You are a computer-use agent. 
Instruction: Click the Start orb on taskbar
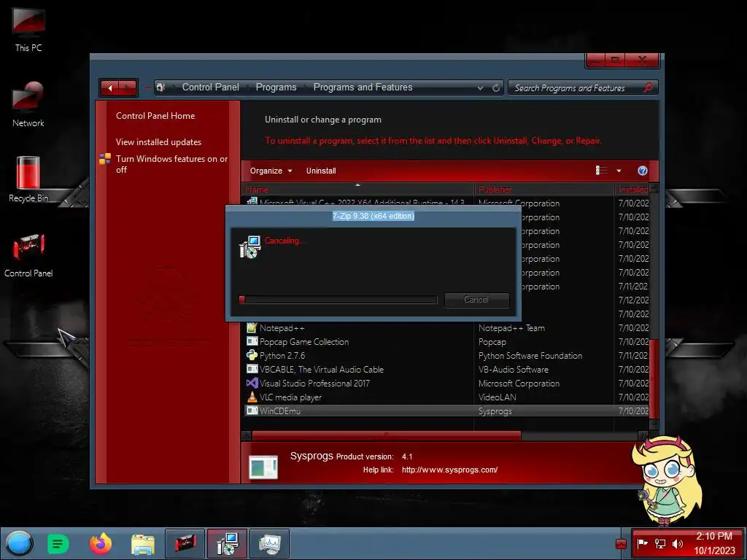point(19,543)
